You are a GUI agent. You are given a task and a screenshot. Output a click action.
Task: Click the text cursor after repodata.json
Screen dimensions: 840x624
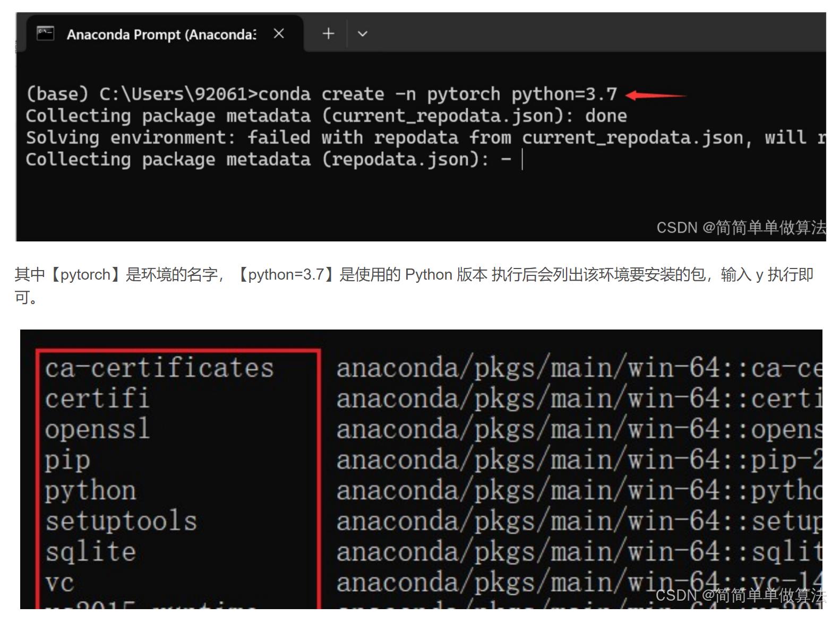point(522,159)
